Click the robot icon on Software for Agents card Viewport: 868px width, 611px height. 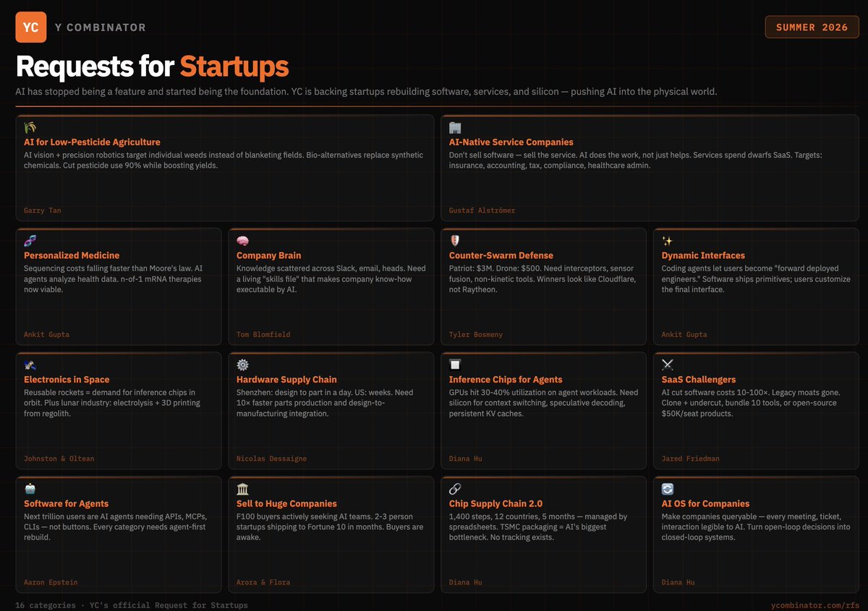click(30, 490)
